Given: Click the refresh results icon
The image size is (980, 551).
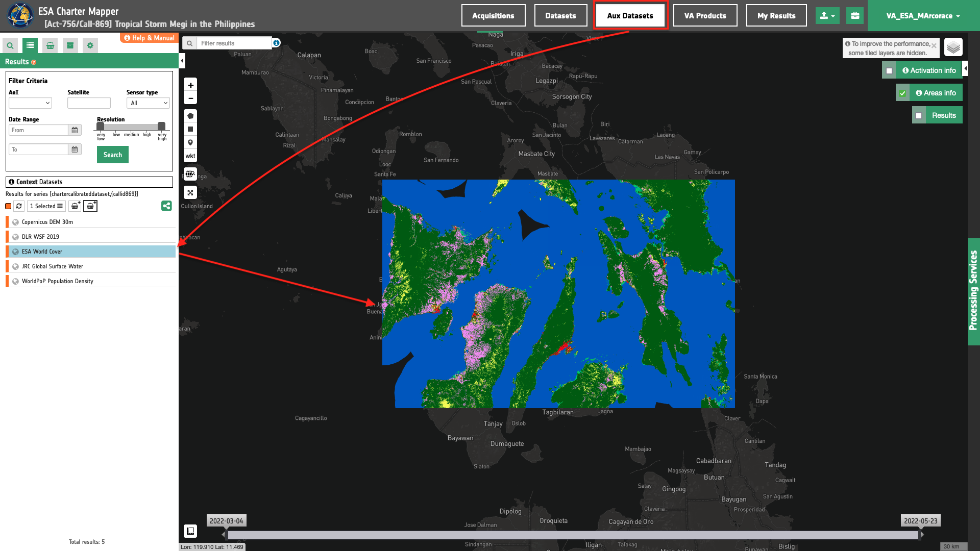Looking at the screenshot, I should (x=19, y=206).
